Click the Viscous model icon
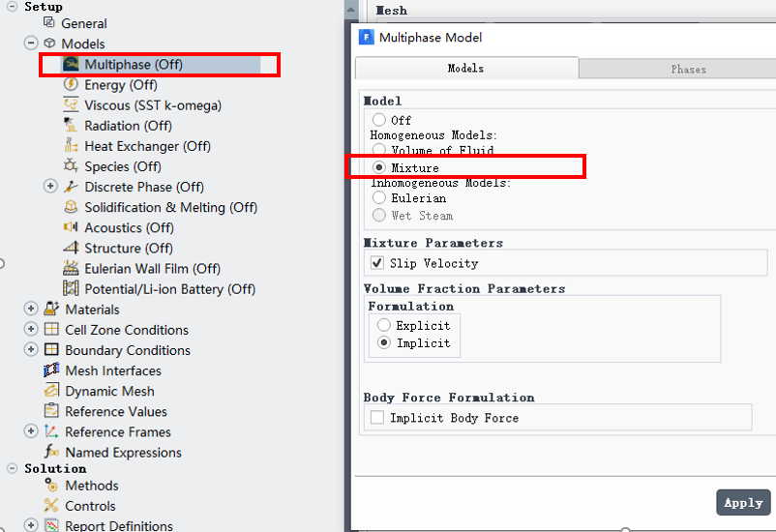 71,104
